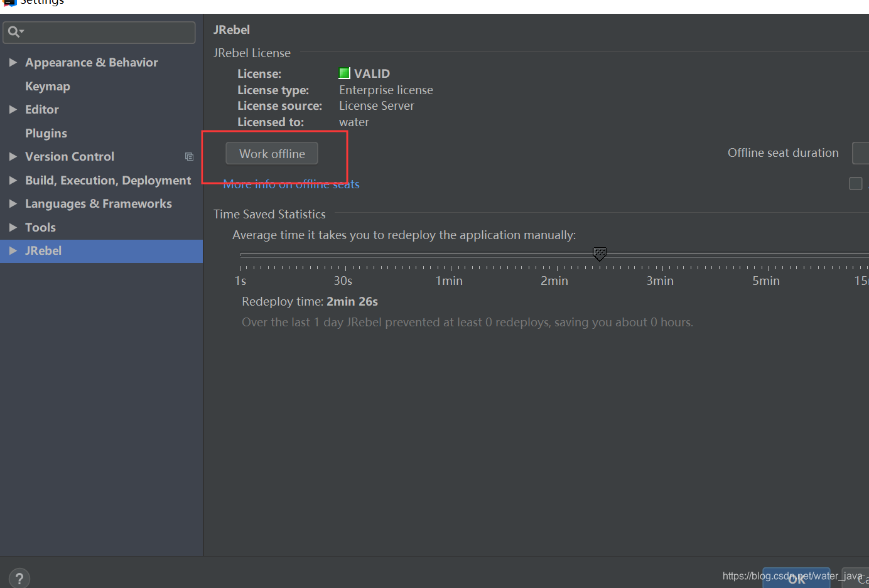Screen dimensions: 869x588
Task: Click the redeploy time slider thumb
Action: (600, 254)
